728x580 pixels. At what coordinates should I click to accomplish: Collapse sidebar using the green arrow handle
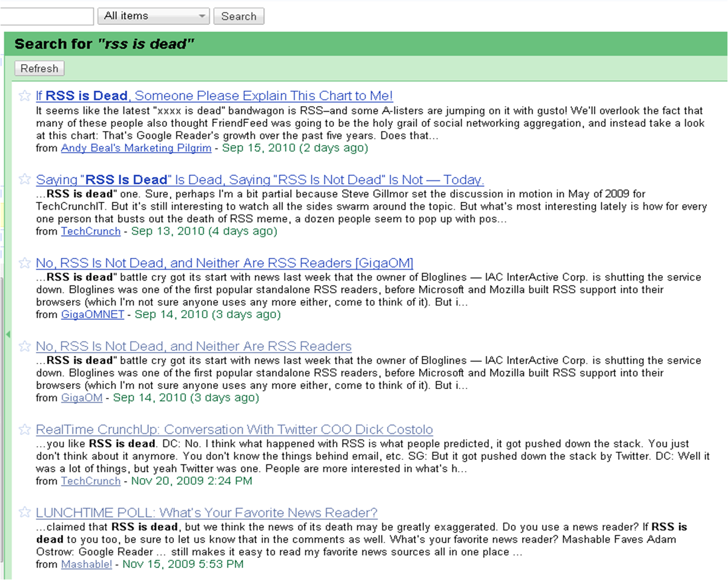[8, 334]
